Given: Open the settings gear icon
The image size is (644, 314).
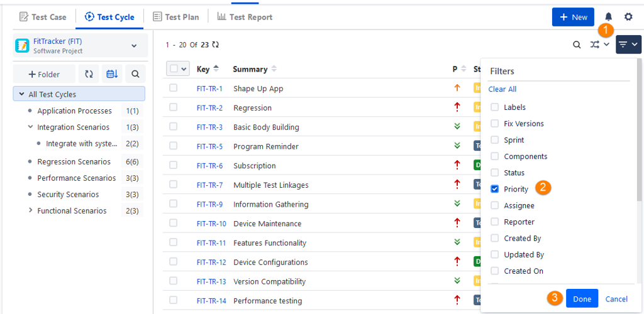Looking at the screenshot, I should click(x=628, y=17).
